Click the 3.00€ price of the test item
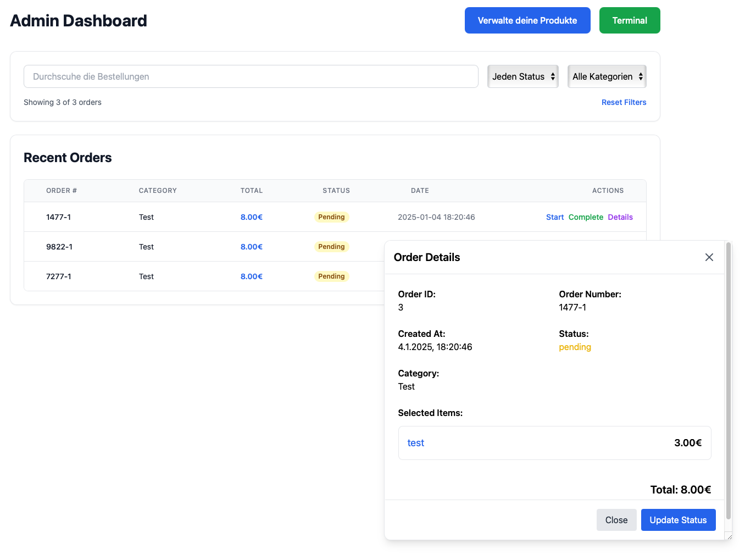 pos(688,443)
